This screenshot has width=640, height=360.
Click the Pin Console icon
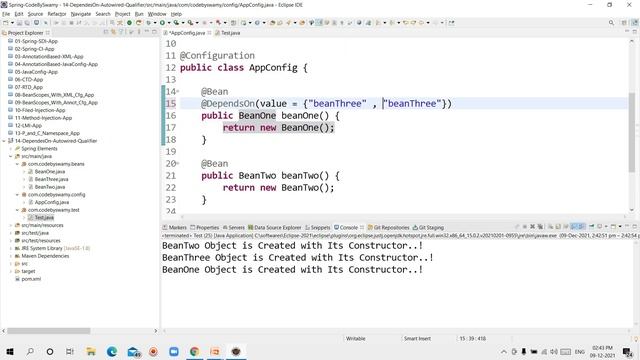tap(591, 227)
